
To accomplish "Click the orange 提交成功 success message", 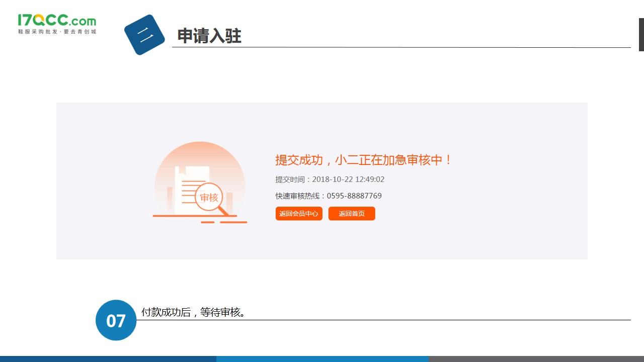I will 364,160.
